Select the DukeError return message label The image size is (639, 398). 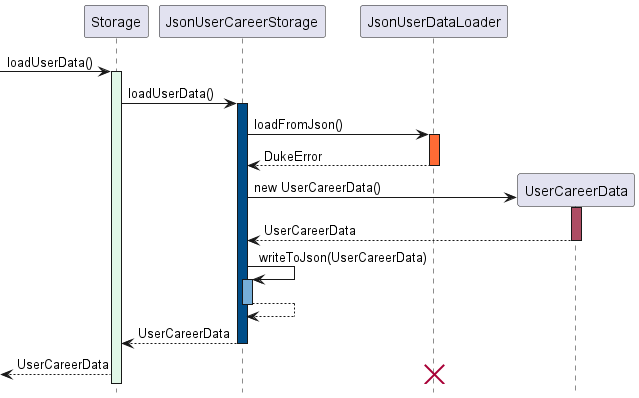pyautogui.click(x=293, y=156)
